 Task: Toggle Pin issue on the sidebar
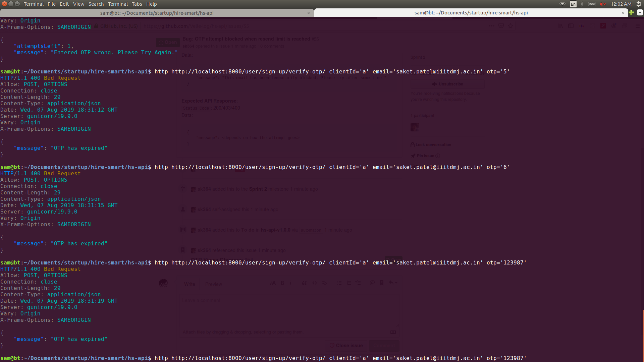coord(425,156)
